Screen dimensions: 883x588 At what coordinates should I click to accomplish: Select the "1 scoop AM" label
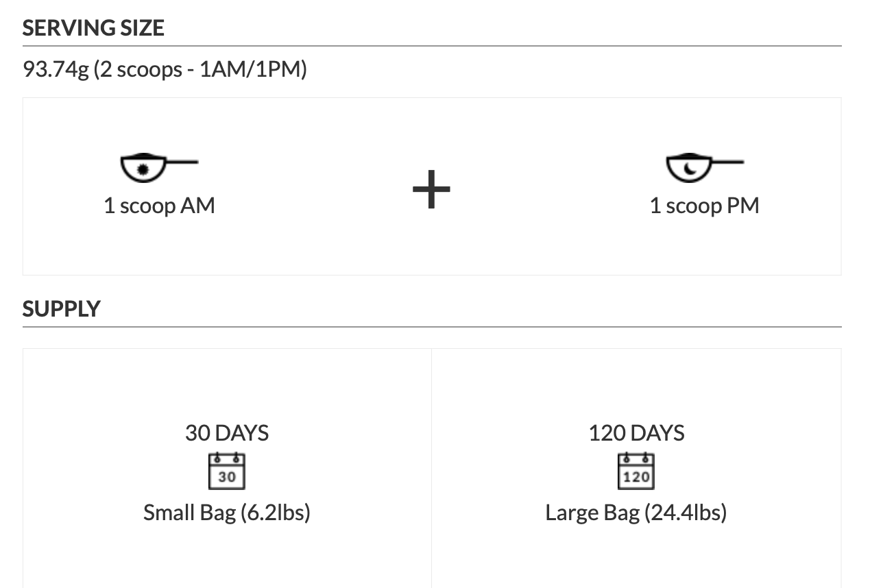[x=159, y=206]
